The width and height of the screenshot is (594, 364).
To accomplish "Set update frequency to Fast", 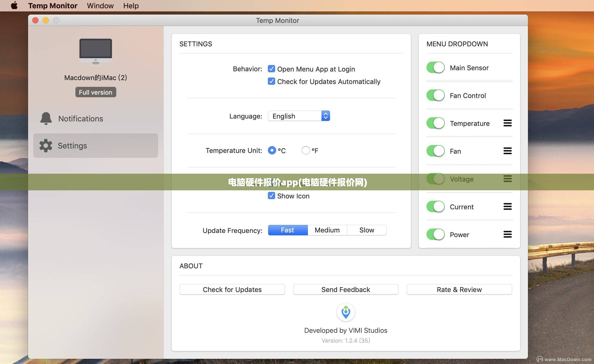I will click(288, 230).
